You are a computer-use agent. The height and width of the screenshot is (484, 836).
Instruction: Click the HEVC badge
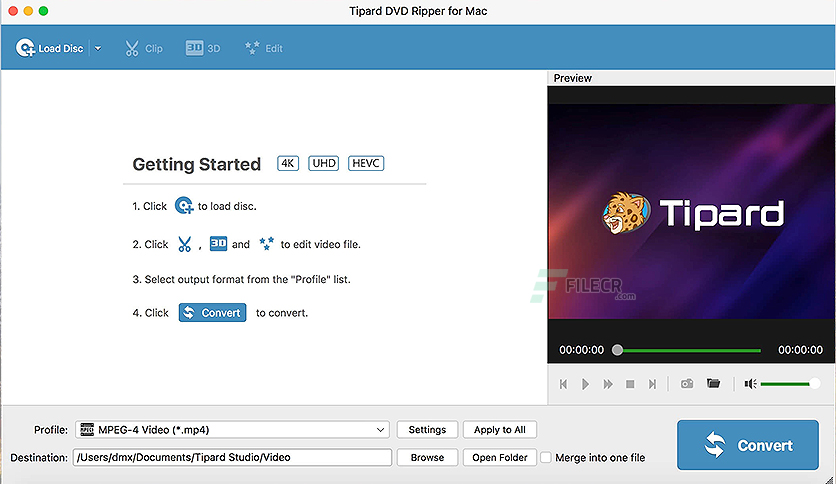click(x=366, y=163)
